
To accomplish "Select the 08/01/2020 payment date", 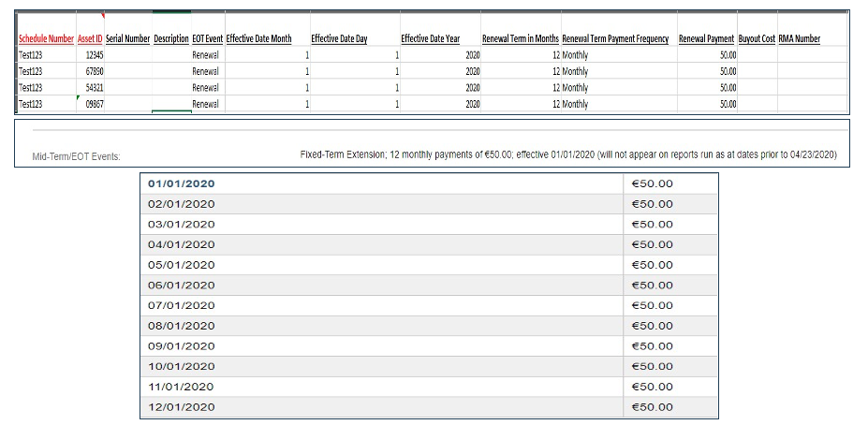I will [x=181, y=326].
